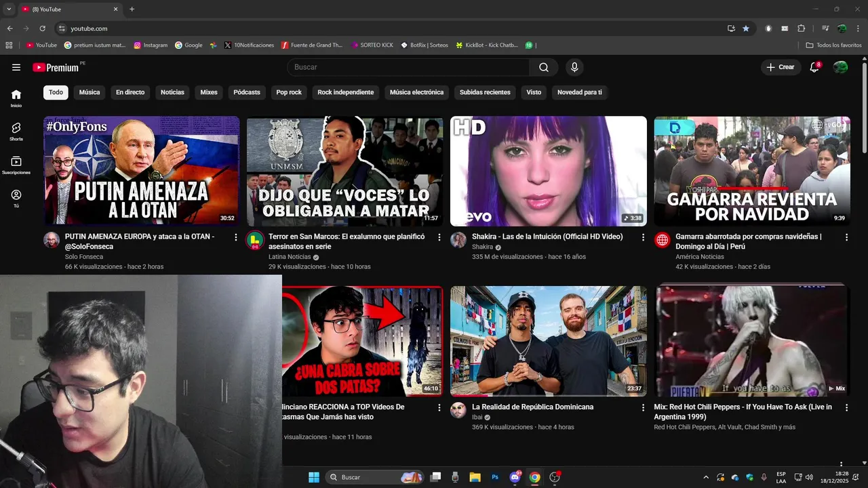868x488 pixels.
Task: Open the Solo Fonseca channel link
Action: click(x=84, y=257)
